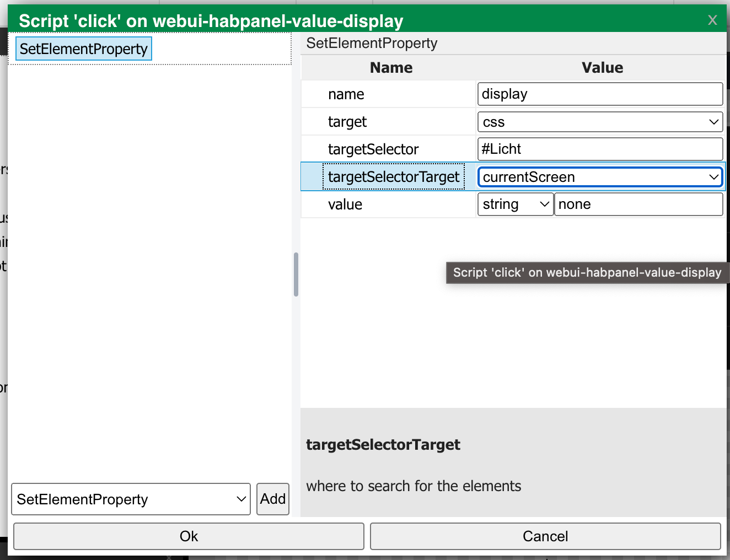Open the target dropdown set to css
Image resolution: width=730 pixels, height=560 pixels.
coord(600,121)
